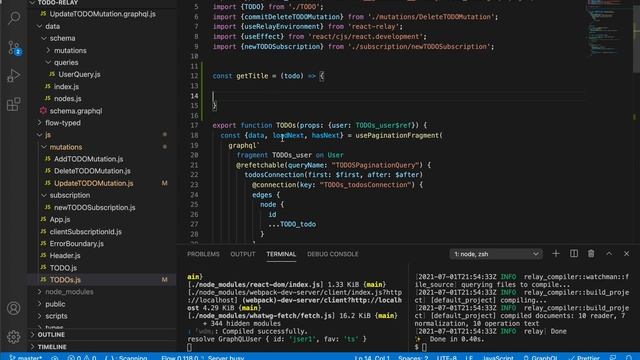Switch to the DEBUG CONSOLE tab
640x360 pixels.
[333, 254]
